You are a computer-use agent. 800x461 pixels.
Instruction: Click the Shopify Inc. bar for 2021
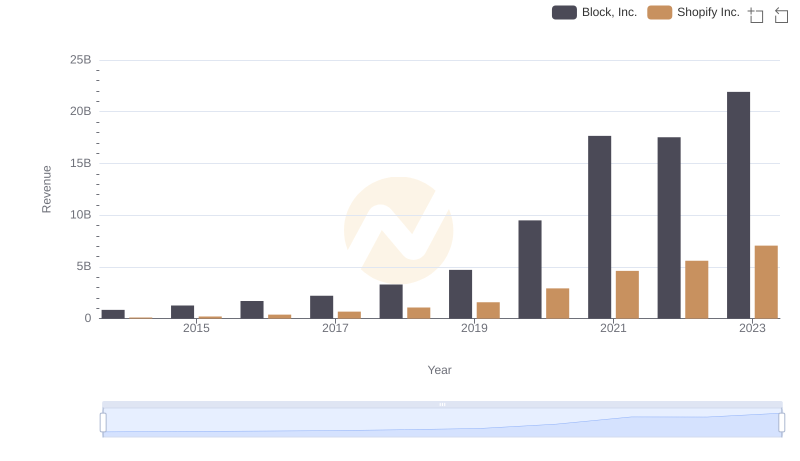(x=627, y=295)
